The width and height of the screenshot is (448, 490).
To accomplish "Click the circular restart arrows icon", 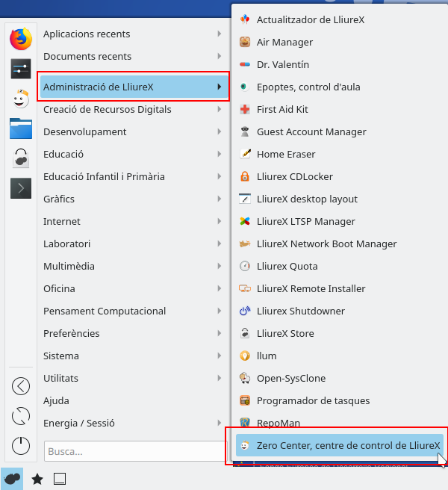I will coord(21,415).
